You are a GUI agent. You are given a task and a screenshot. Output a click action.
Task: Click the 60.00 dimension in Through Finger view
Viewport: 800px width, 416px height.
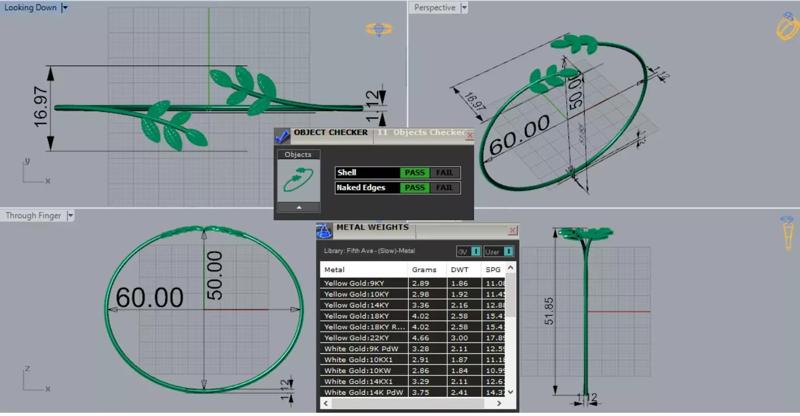(149, 298)
